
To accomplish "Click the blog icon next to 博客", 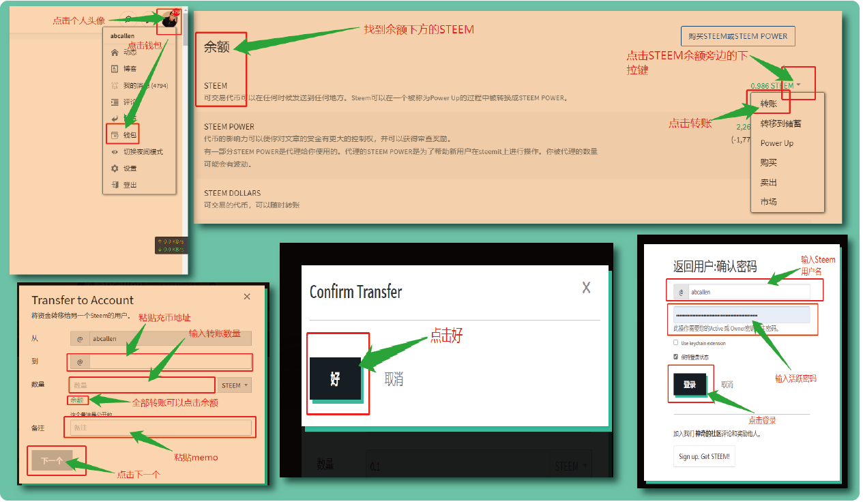I will (x=115, y=69).
